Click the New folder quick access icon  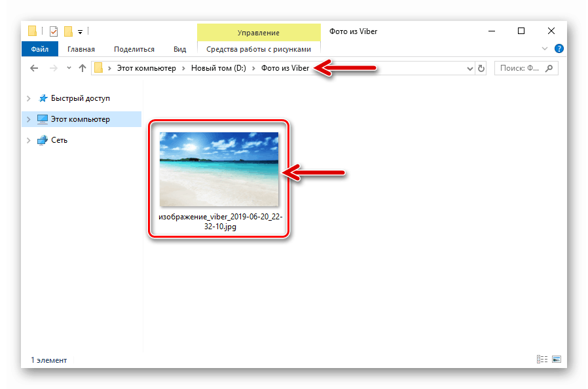coord(68,31)
